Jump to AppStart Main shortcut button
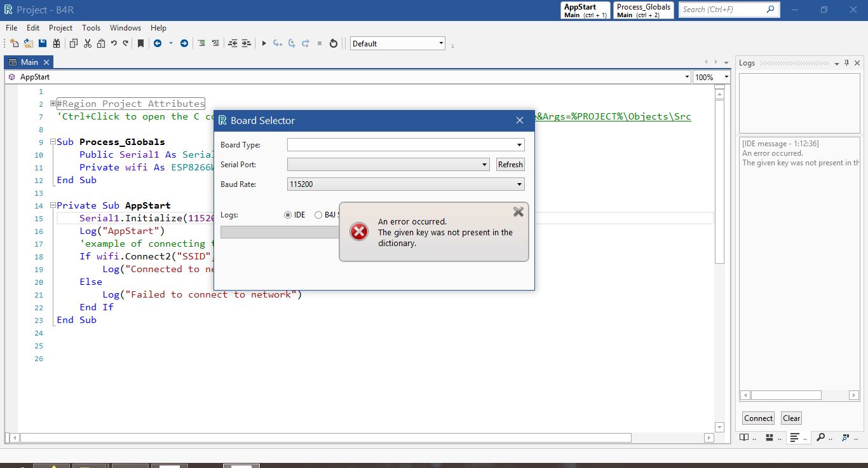This screenshot has height=468, width=868. [585, 10]
